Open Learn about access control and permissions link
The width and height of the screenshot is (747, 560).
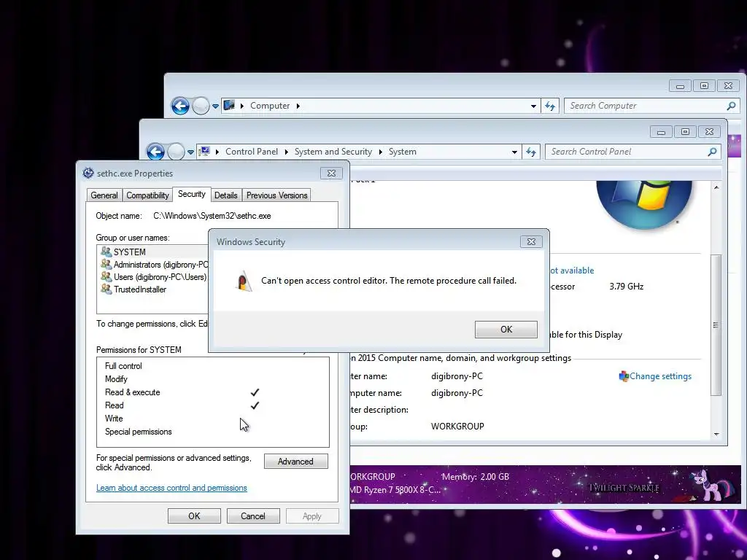[171, 488]
